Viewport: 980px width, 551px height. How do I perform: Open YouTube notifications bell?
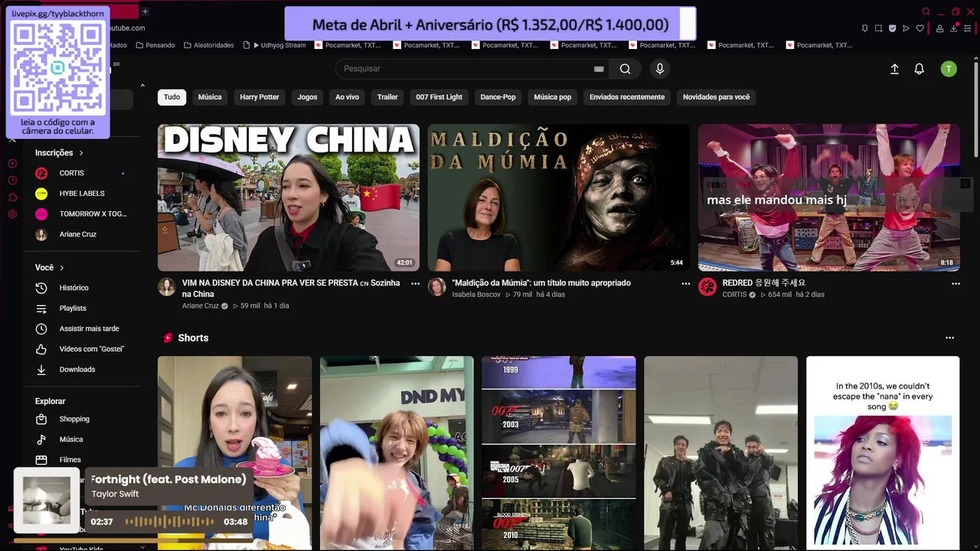[x=920, y=69]
